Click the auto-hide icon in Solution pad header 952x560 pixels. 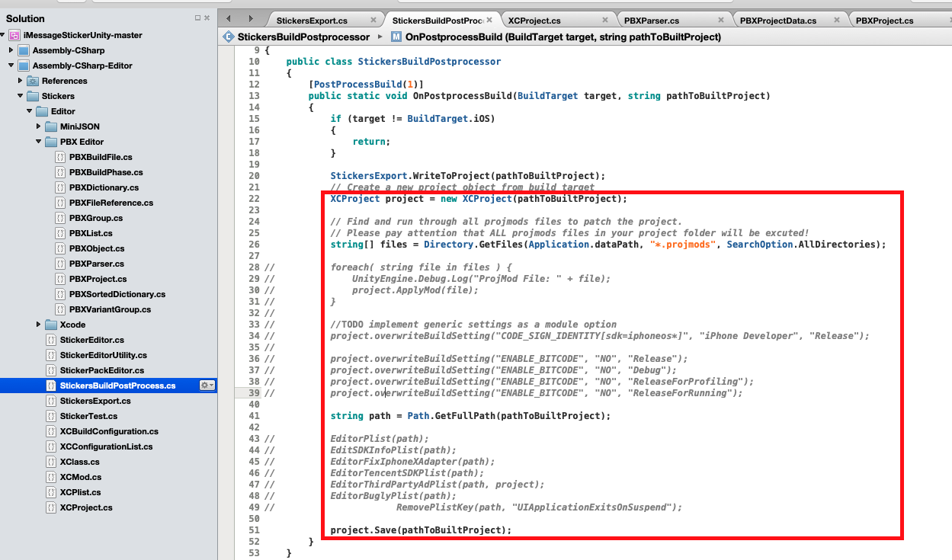click(x=197, y=18)
